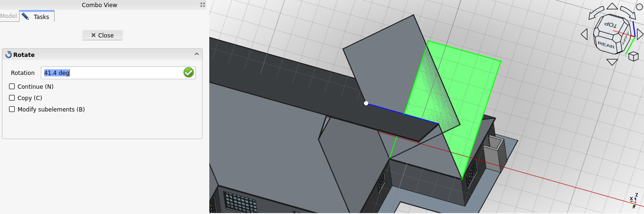Undock the Combo View panel
Viewport: 644px width, 214px height.
pos(203,5)
